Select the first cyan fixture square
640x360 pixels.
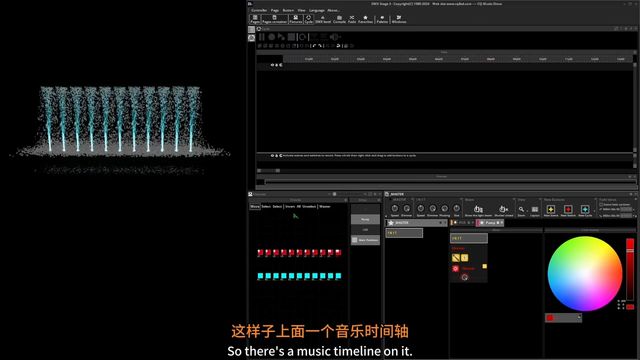coord(260,276)
